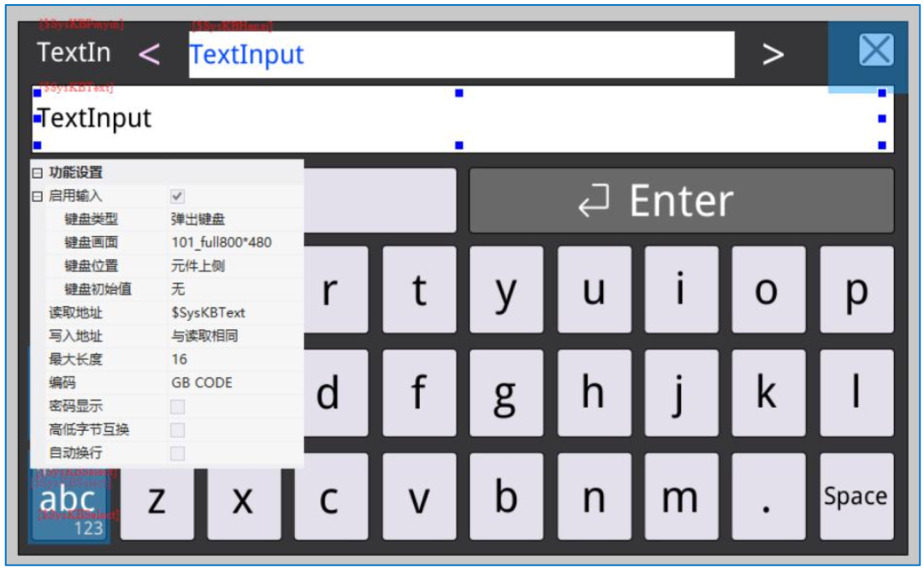Tap the c key

point(331,496)
